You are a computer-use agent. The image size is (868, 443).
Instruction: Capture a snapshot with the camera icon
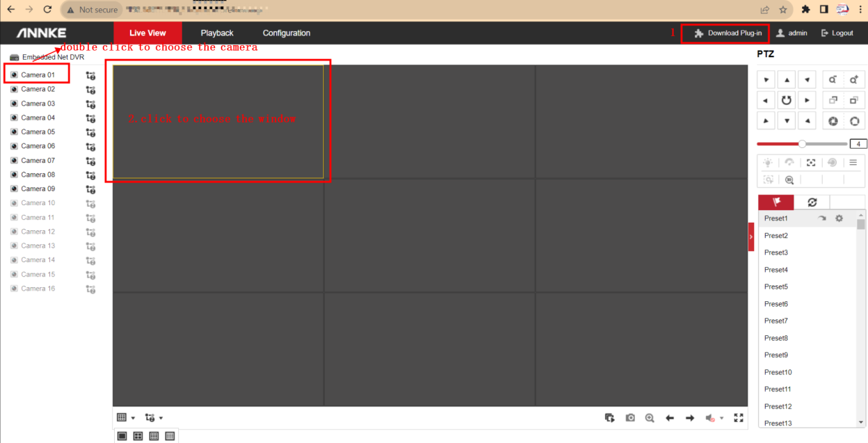click(x=630, y=418)
